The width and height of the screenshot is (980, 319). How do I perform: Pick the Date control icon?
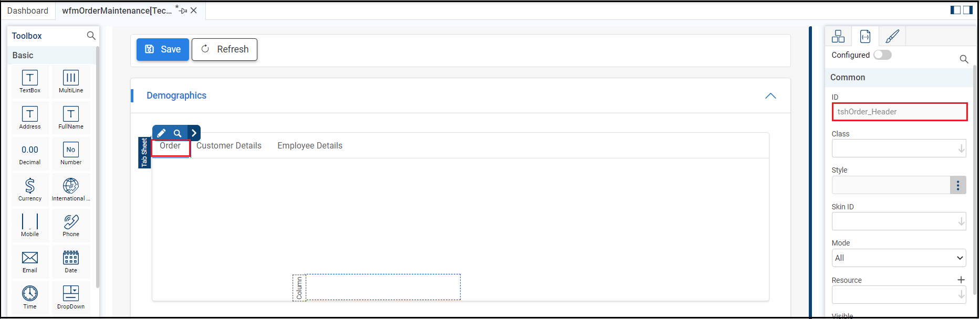[71, 261]
